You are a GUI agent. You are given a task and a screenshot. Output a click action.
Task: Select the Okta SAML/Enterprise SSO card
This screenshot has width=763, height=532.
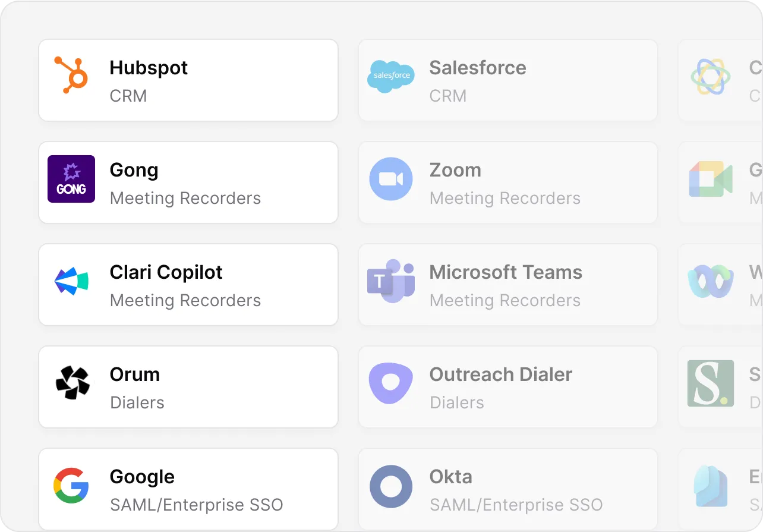(x=508, y=489)
